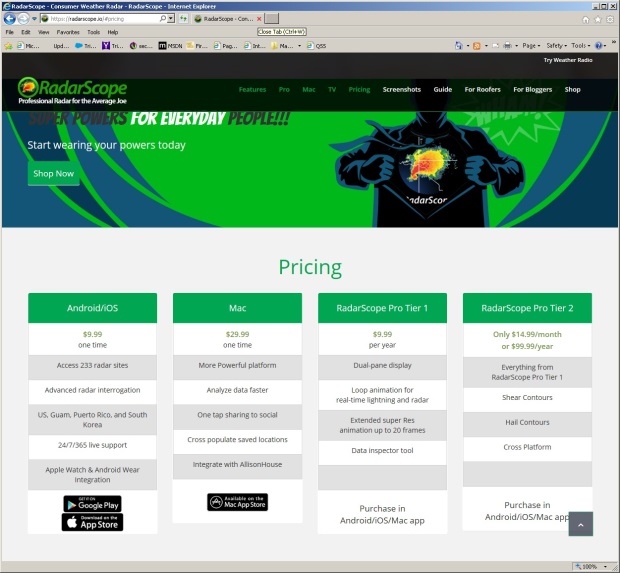Screen dimensions: 620x573
Task: Expand the Page dropdown in command bar
Action: tap(531, 45)
